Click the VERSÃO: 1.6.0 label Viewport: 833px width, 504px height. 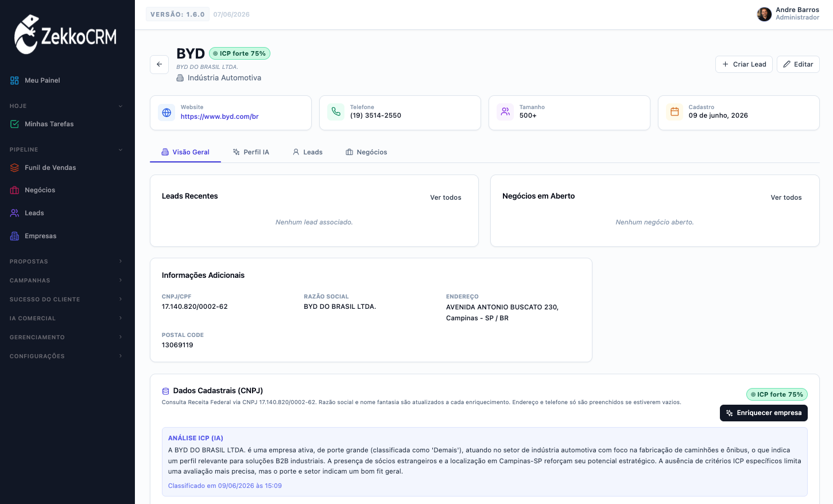pyautogui.click(x=177, y=14)
